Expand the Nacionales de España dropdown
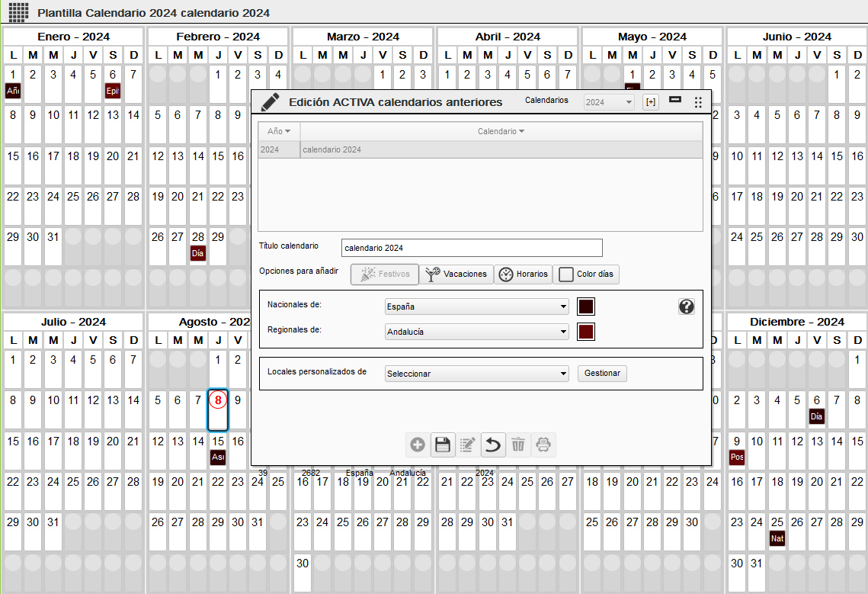 [x=477, y=307]
